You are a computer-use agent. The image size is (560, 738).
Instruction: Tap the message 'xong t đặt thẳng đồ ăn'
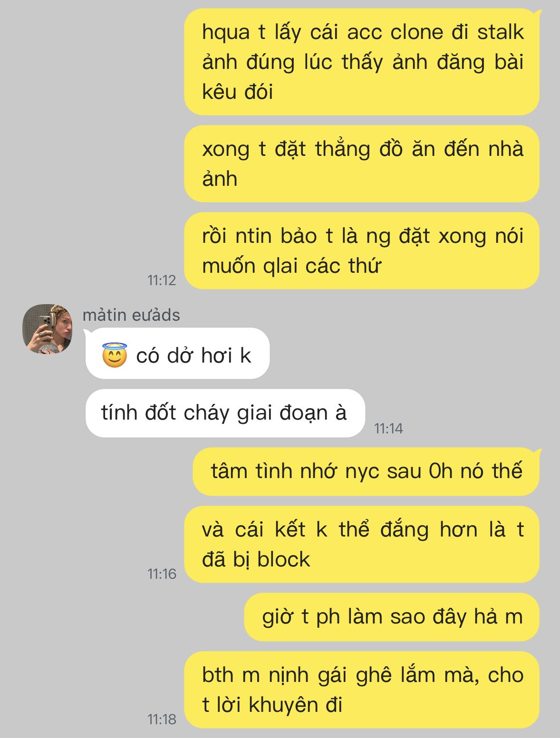tap(362, 163)
